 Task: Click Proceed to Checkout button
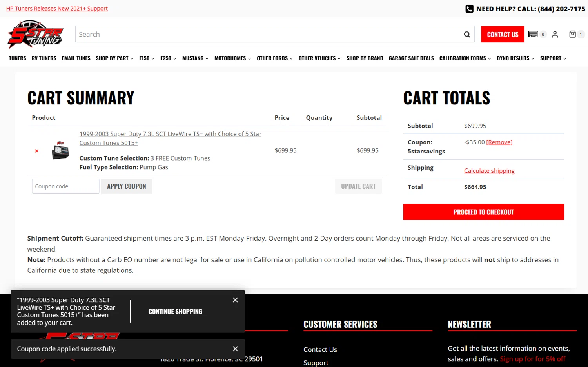point(483,212)
